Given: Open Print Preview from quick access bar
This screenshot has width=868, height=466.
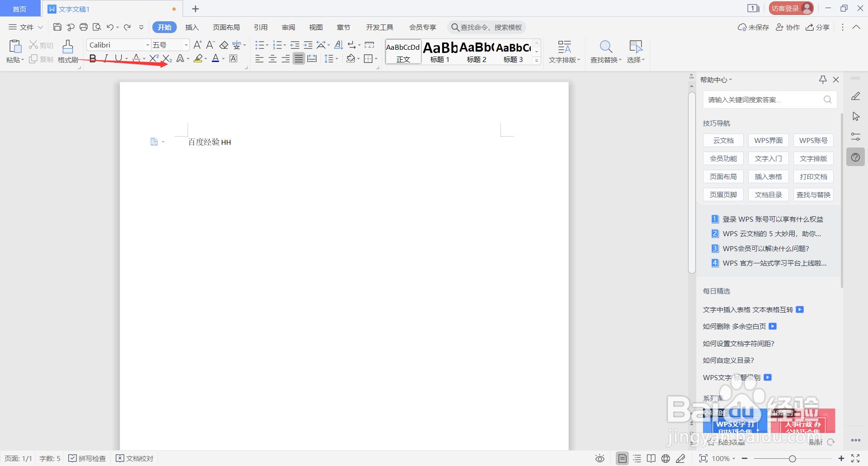Looking at the screenshot, I should (x=97, y=27).
